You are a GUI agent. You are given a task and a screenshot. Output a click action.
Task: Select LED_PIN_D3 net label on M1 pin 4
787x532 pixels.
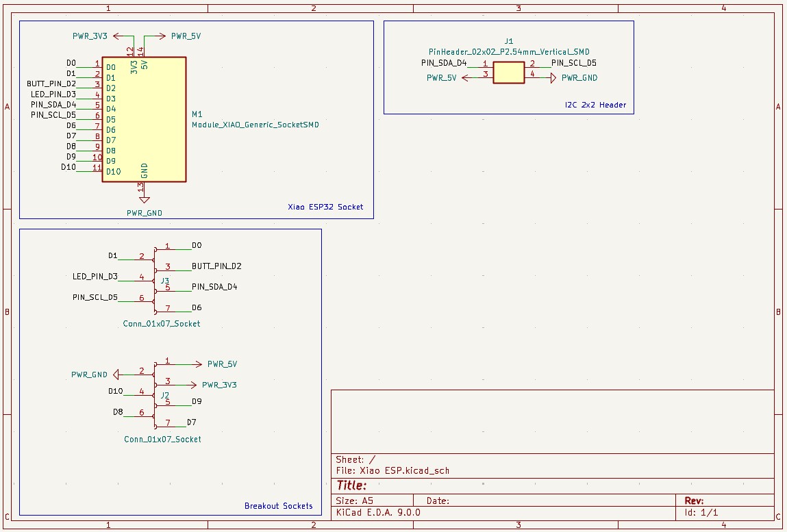53,94
